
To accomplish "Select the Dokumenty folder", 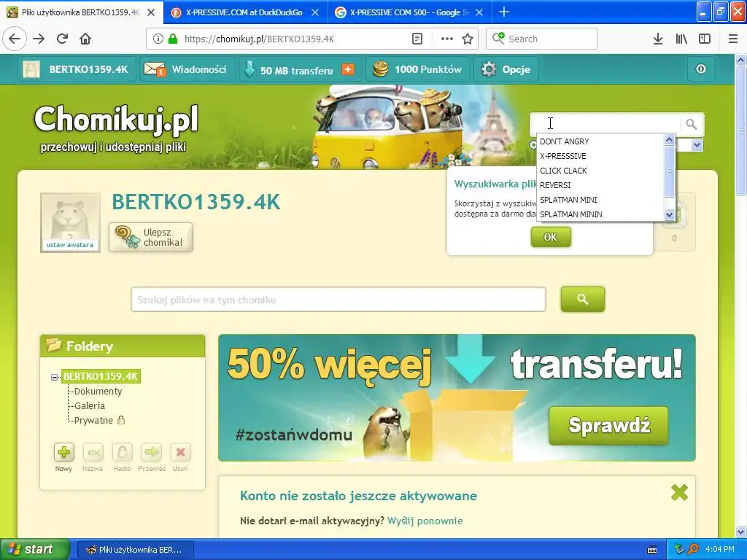I will [98, 392].
